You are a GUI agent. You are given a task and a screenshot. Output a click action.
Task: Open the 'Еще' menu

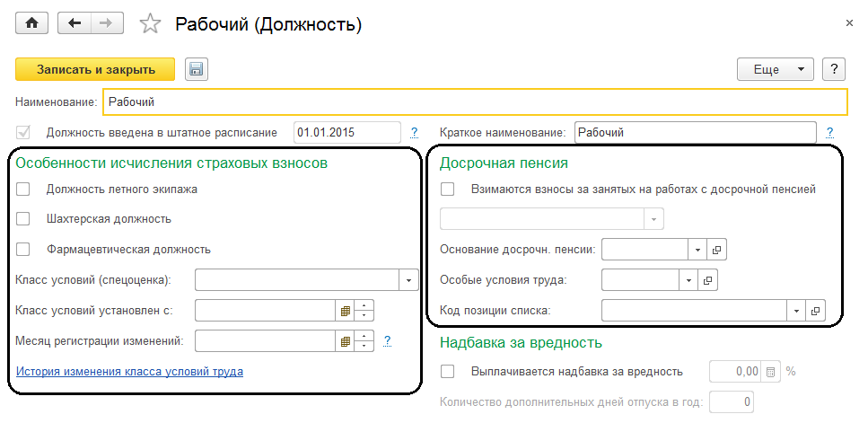pos(775,69)
